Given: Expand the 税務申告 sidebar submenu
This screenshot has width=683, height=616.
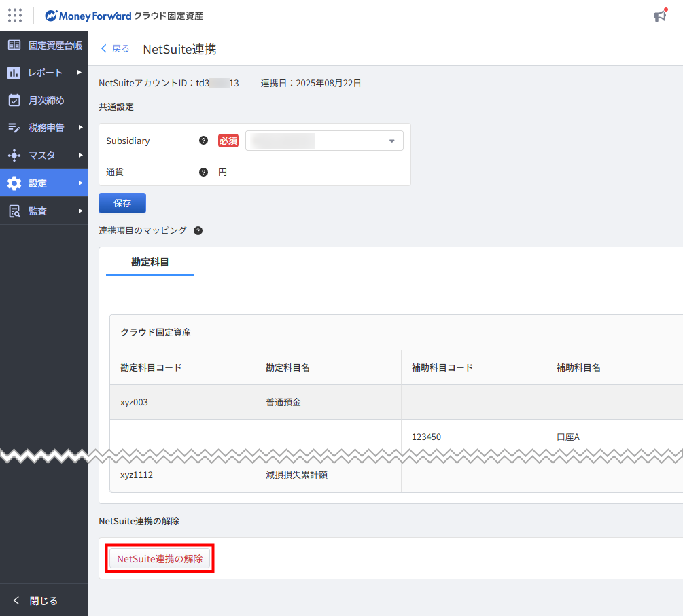Looking at the screenshot, I should click(x=44, y=128).
